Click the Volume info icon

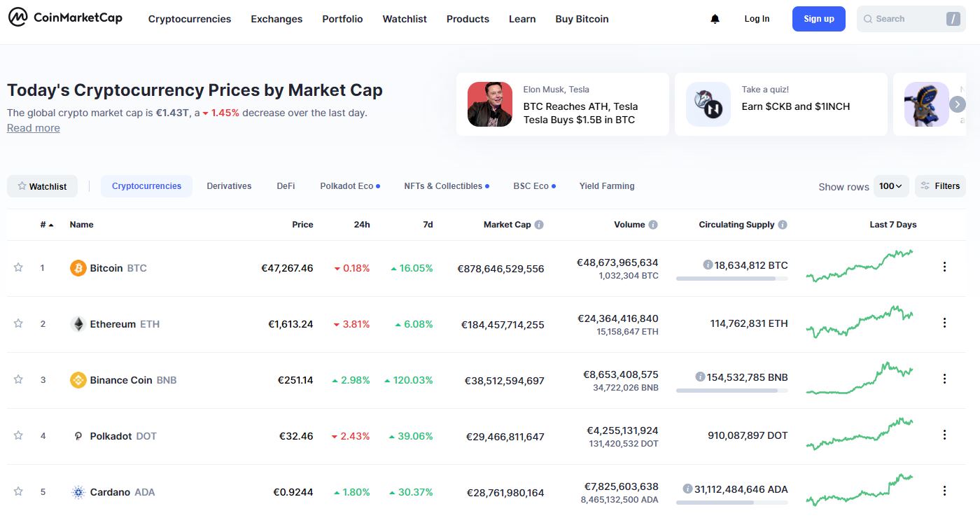(x=653, y=225)
